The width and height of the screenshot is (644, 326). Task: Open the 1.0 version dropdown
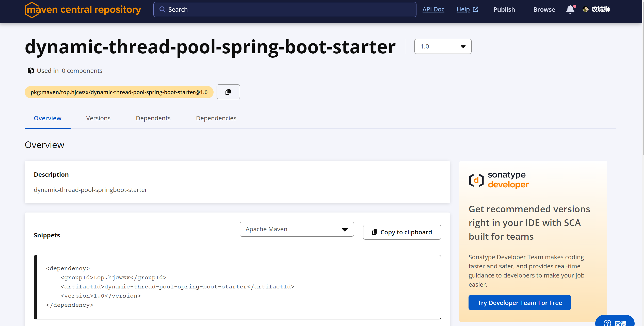(x=443, y=46)
